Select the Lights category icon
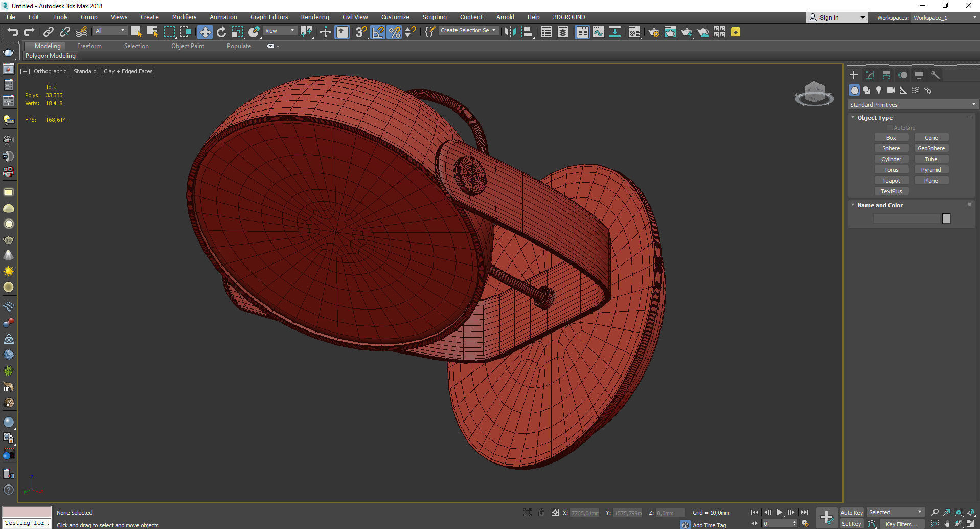This screenshot has height=529, width=980. pyautogui.click(x=879, y=90)
